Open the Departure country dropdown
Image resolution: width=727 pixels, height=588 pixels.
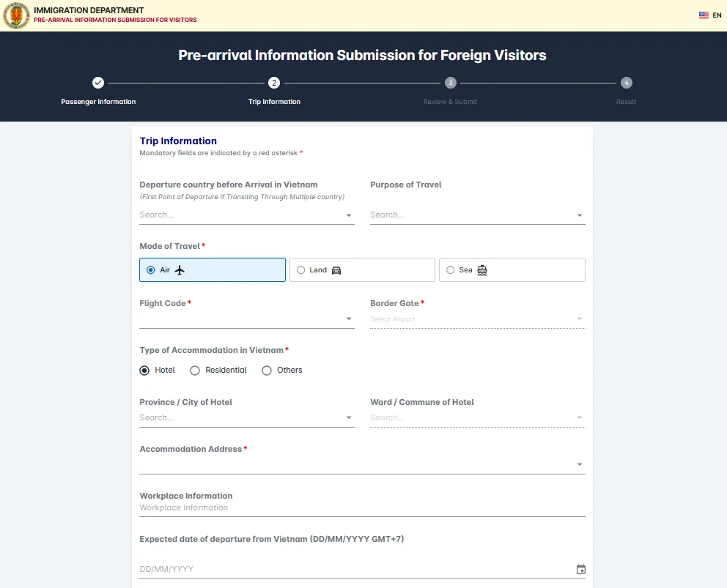coord(247,215)
